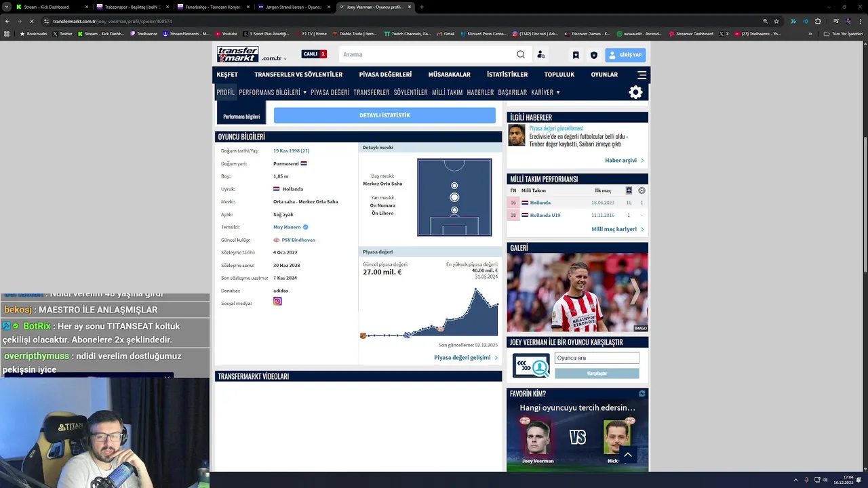The width and height of the screenshot is (868, 488).
Task: Click the verified badge next to Muy Manero
Action: coord(305,227)
